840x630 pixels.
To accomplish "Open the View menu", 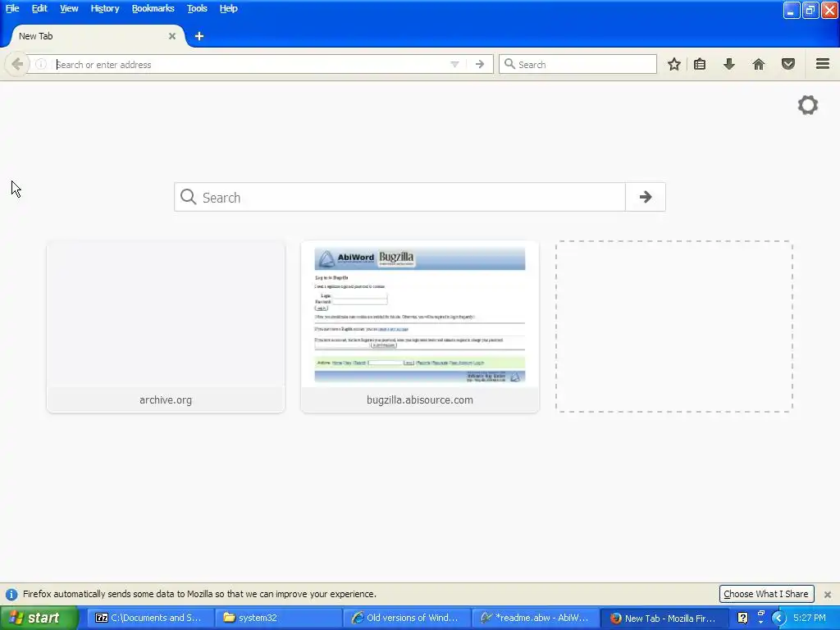I will pos(69,8).
